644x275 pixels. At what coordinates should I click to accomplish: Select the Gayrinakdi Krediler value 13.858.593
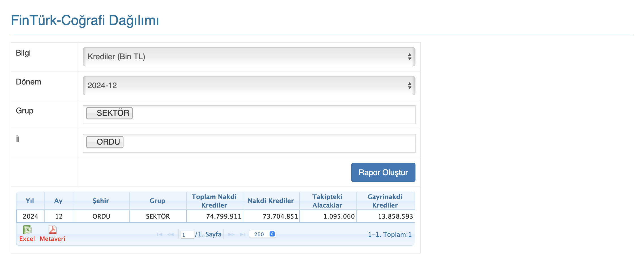click(395, 216)
